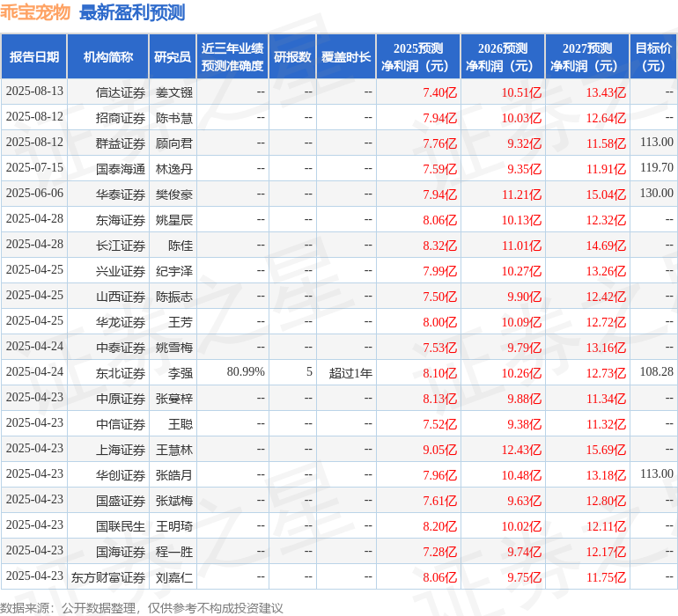This screenshot has width=678, height=616.
Task: Select researcher 李强 in the table
Action: tap(181, 373)
